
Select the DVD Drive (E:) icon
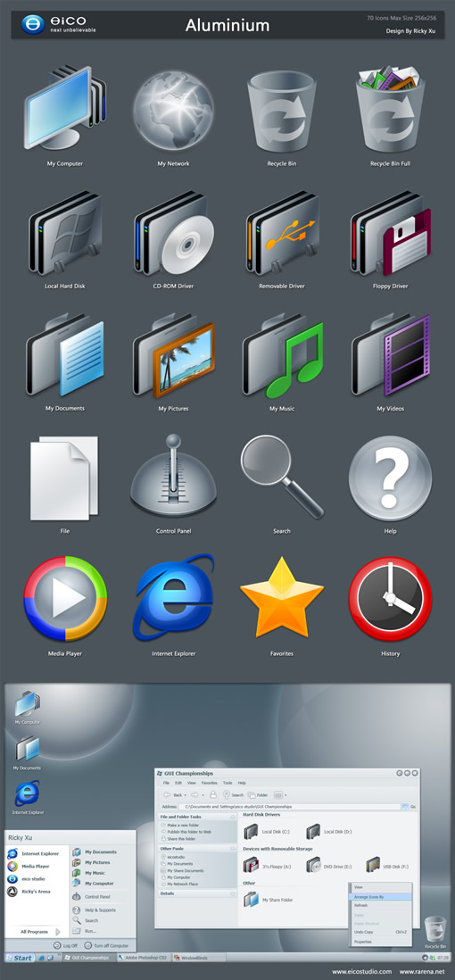pos(313,866)
